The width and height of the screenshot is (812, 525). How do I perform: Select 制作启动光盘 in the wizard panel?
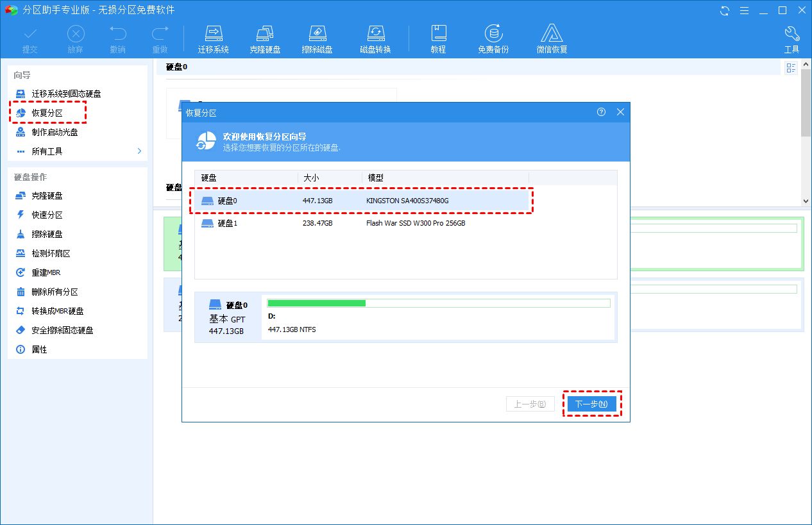click(47, 132)
